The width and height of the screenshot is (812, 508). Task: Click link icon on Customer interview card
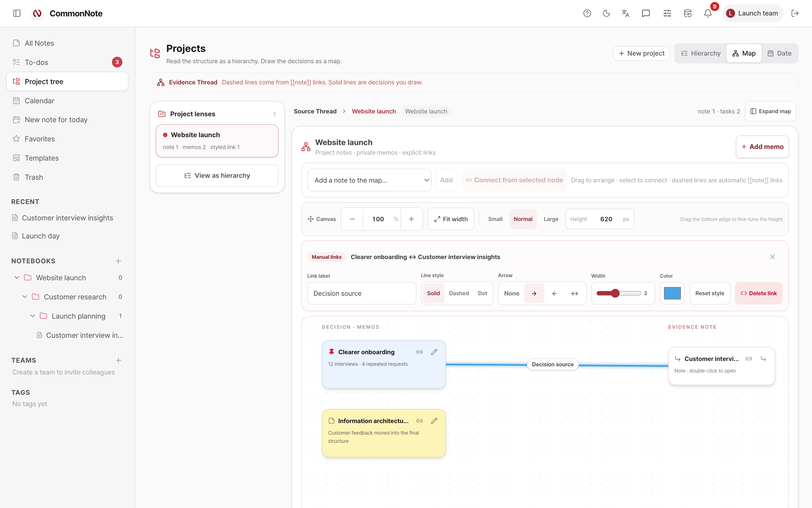point(749,359)
